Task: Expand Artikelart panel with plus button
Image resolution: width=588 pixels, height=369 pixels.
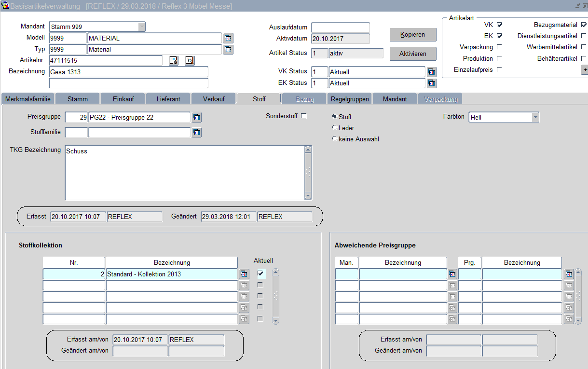Action: (585, 70)
